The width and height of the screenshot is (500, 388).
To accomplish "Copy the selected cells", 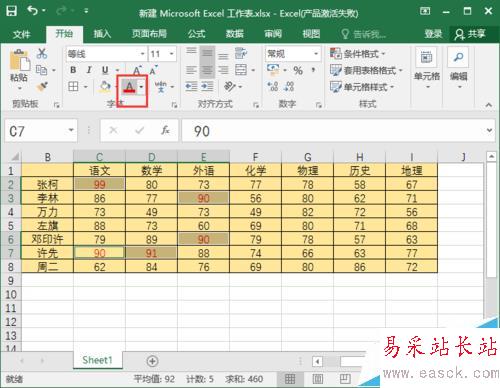I will tap(41, 70).
